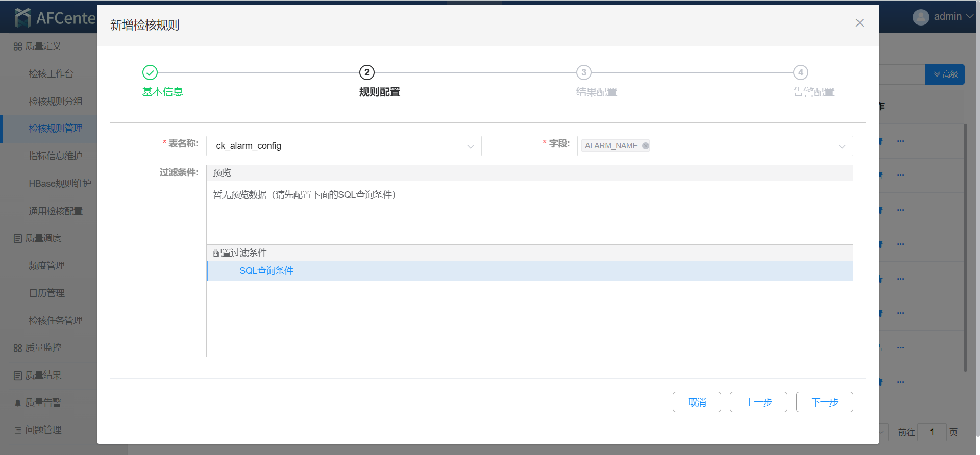The height and width of the screenshot is (455, 980).
Task: Open 频度管理 in the sidebar menu
Action: coord(46,266)
